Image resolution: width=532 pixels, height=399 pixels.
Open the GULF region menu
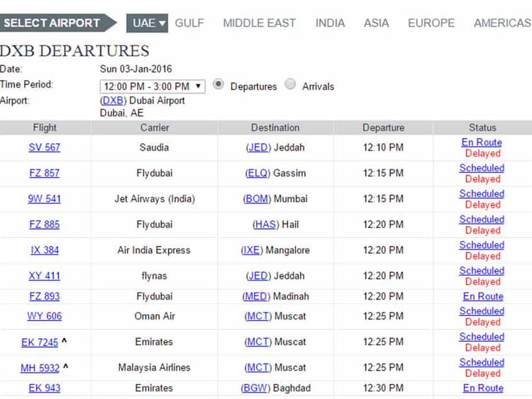pyautogui.click(x=189, y=23)
